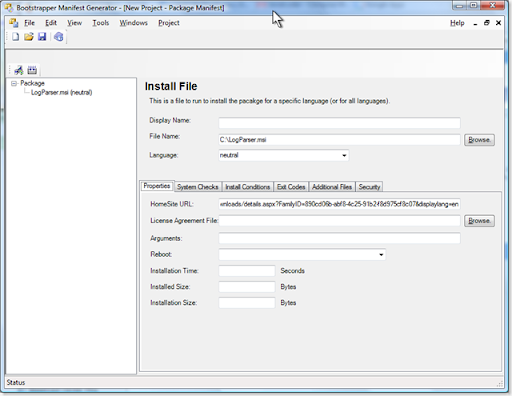Switch to the Exit Codes tab
Screen dimensions: 512x396
pyautogui.click(x=291, y=187)
